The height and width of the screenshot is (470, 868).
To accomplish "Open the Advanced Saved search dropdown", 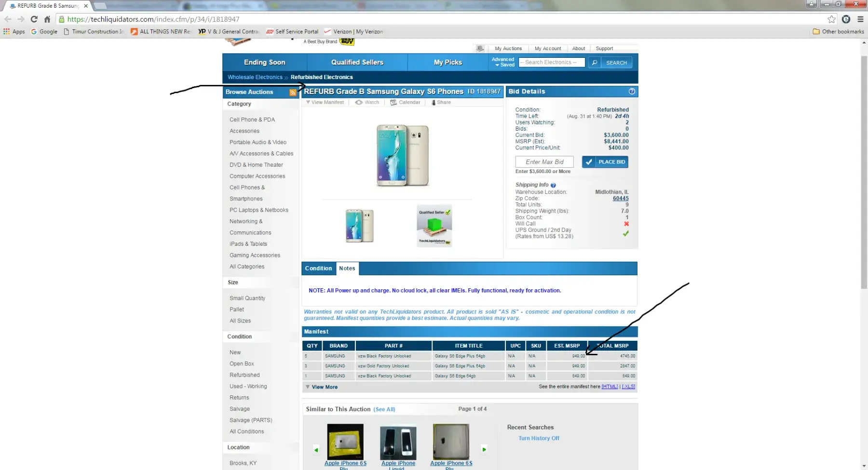I will [x=502, y=62].
